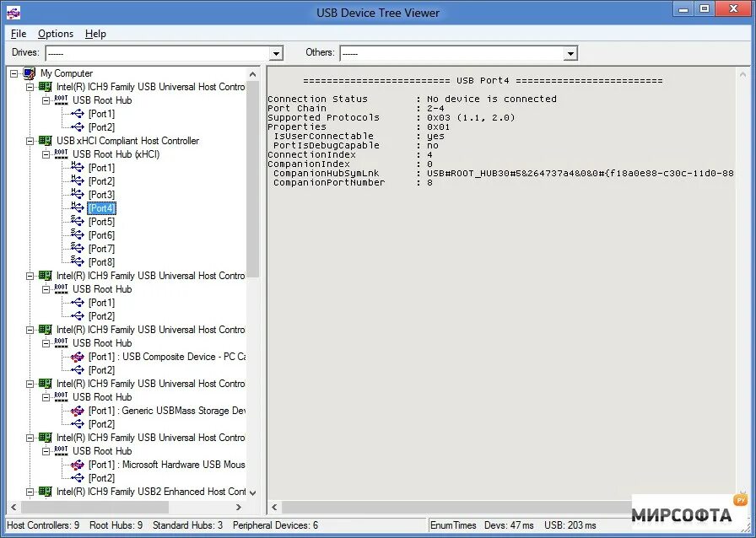Image resolution: width=756 pixels, height=538 pixels.
Task: Click the USB Device Tree Viewer title bar icon
Action: click(13, 13)
